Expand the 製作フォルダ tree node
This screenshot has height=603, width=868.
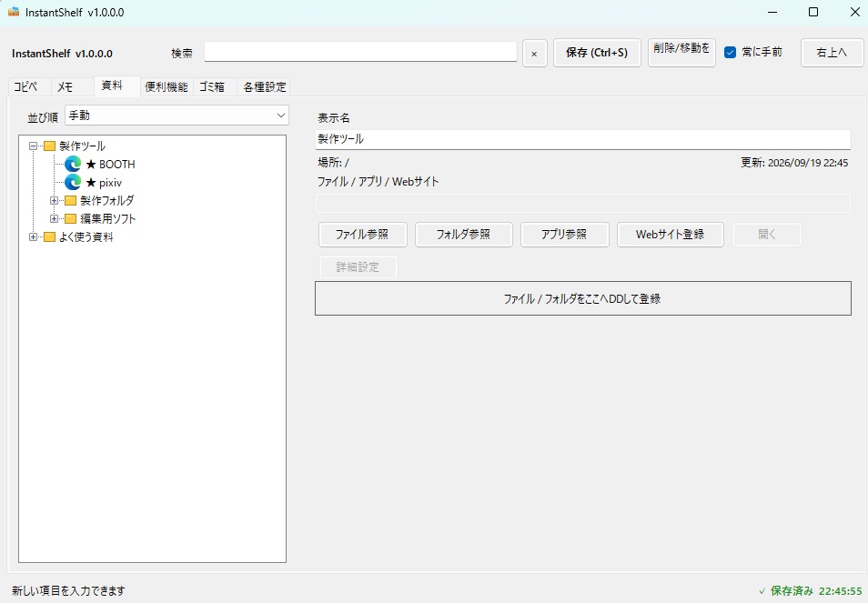pyautogui.click(x=55, y=200)
